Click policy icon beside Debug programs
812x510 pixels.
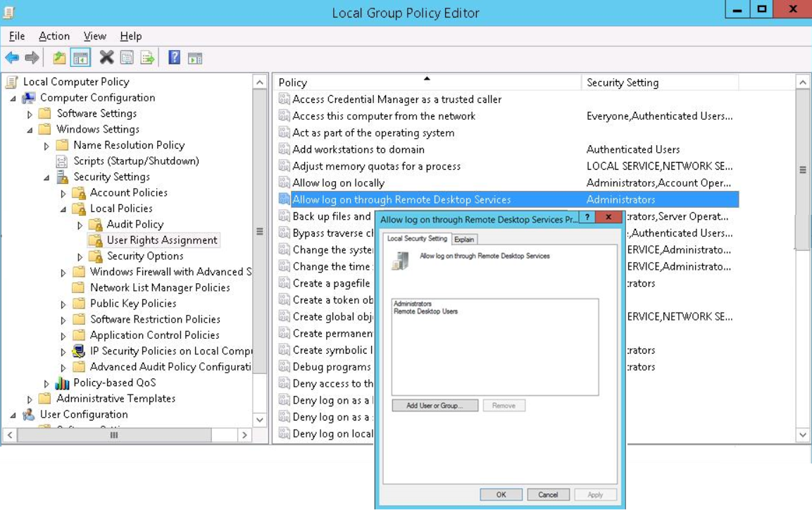284,366
